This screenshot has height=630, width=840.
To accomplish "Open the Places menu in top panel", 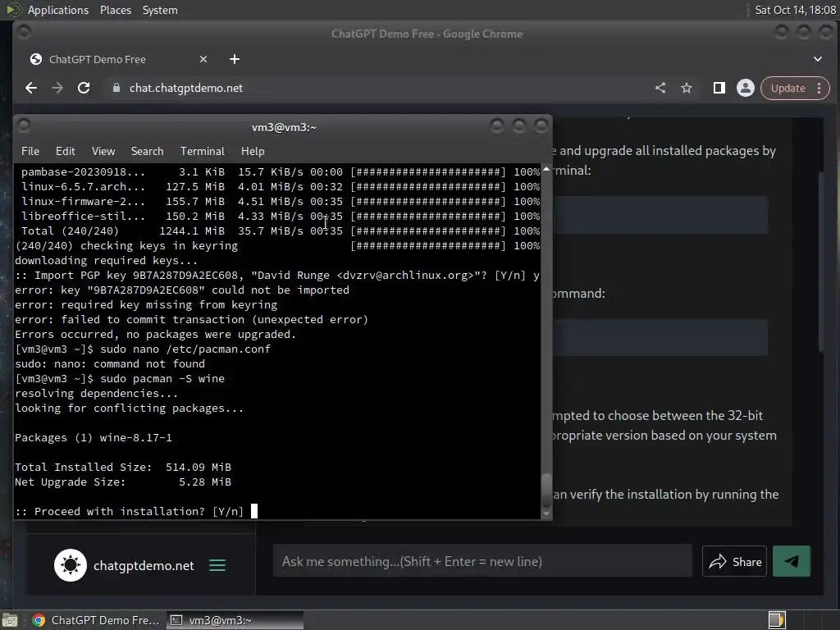I will [115, 10].
